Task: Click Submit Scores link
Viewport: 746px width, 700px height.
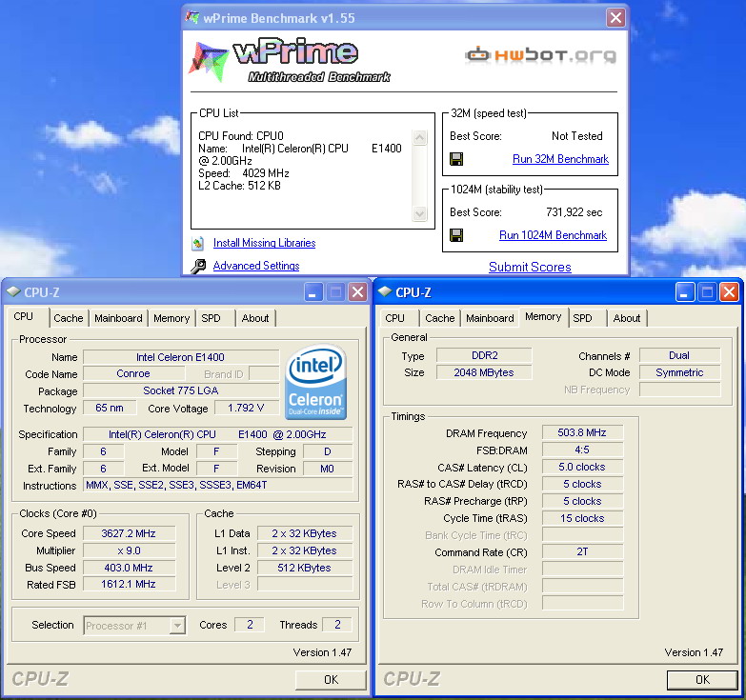Action: [530, 267]
